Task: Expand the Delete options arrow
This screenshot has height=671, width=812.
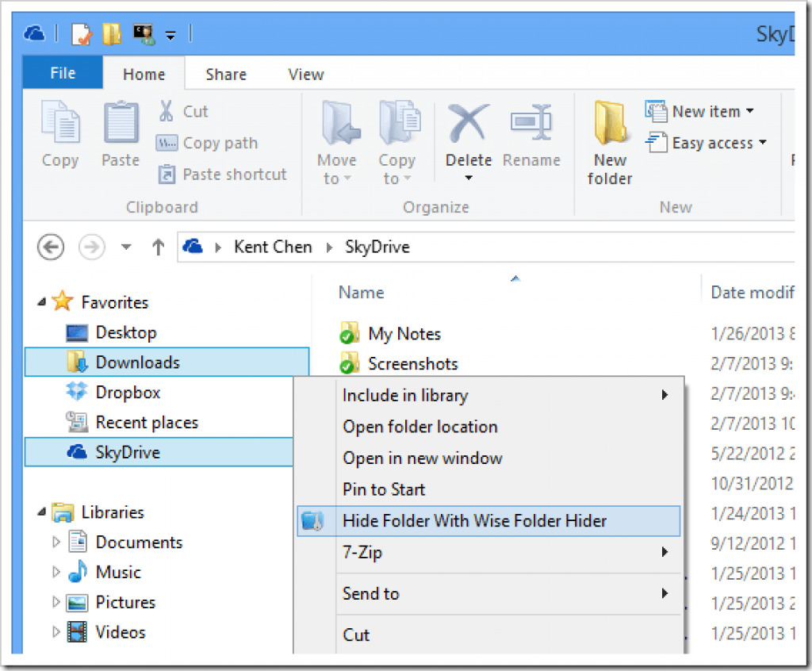Action: (x=469, y=178)
